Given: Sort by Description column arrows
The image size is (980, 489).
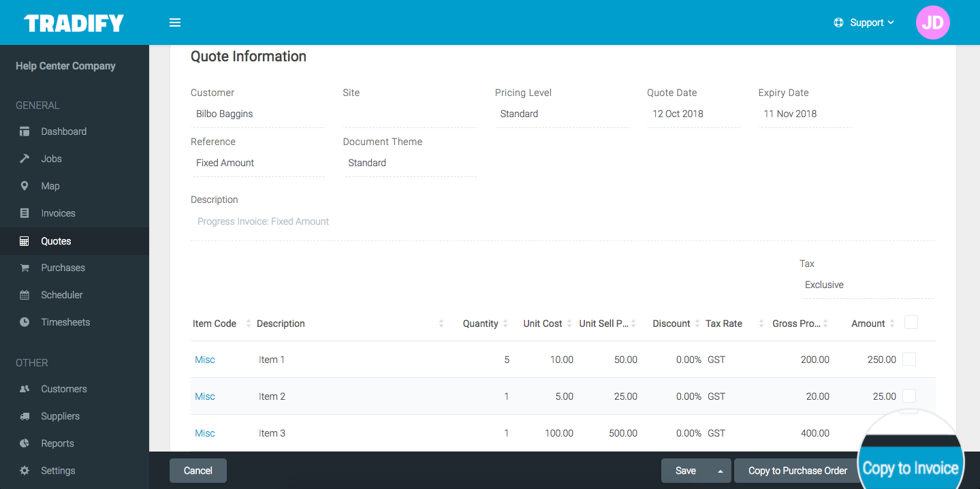Looking at the screenshot, I should pos(441,324).
